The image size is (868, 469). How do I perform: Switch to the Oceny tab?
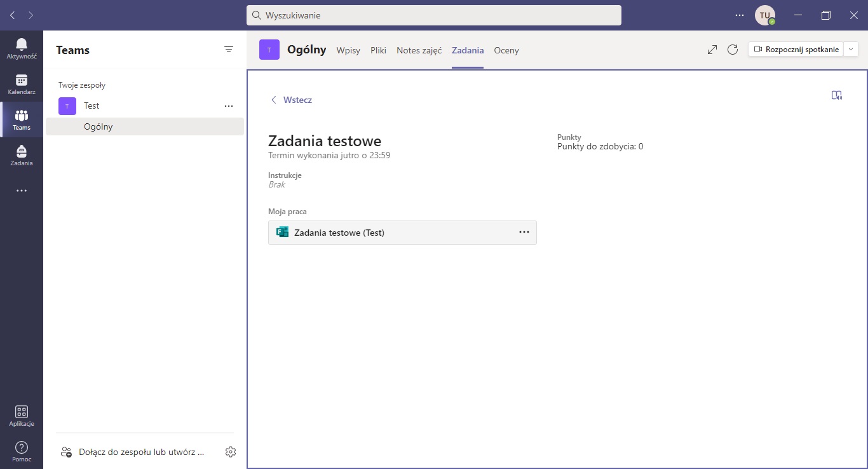(x=506, y=50)
